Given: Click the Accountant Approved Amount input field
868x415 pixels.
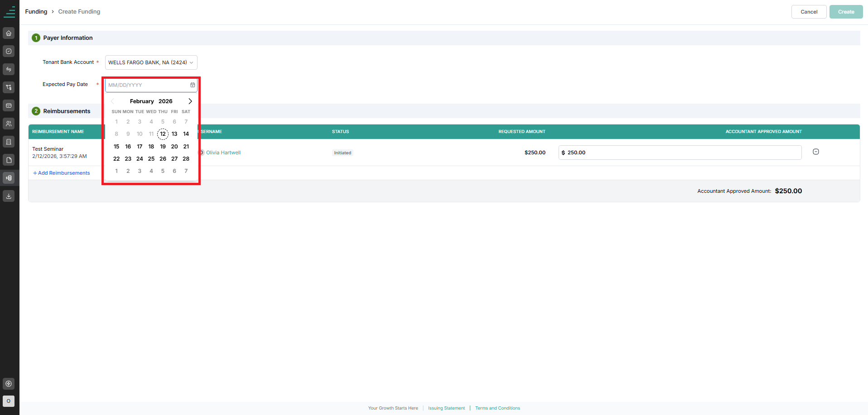Looking at the screenshot, I should pos(680,153).
